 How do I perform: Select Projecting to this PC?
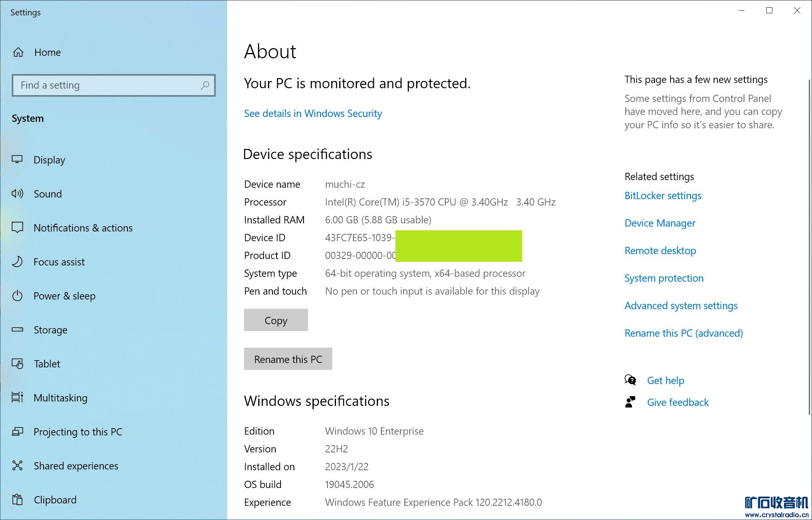[78, 432]
